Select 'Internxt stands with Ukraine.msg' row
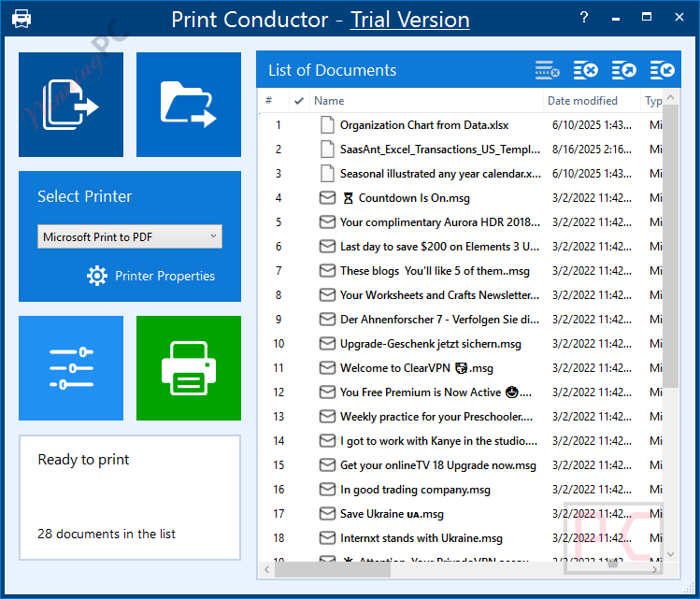 tap(462, 538)
